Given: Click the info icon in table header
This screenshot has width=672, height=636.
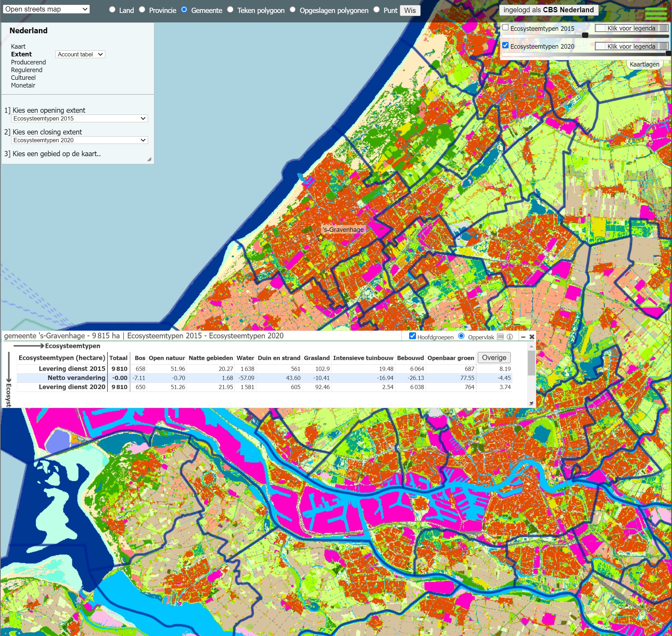Looking at the screenshot, I should point(510,337).
